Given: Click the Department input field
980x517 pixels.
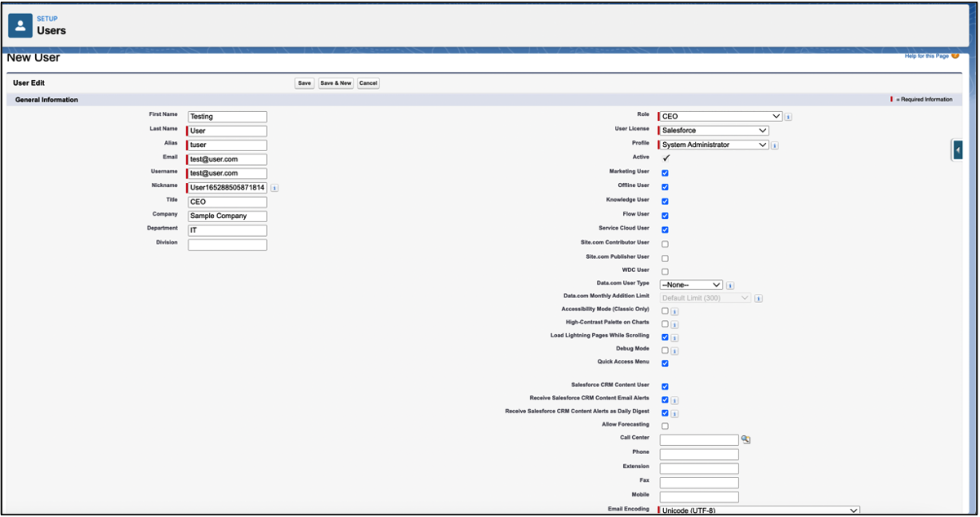Looking at the screenshot, I should point(227,230).
